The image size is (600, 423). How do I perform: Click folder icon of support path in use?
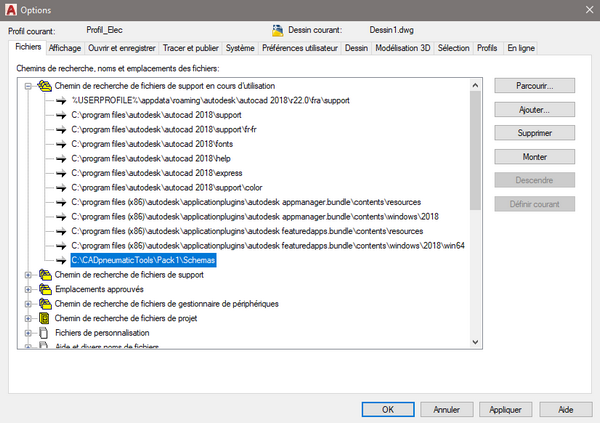point(44,86)
